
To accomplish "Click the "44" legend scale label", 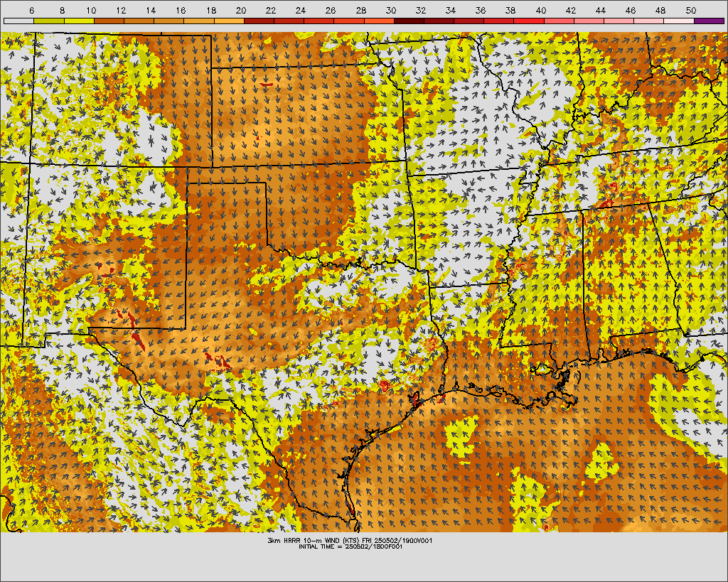I will (600, 10).
